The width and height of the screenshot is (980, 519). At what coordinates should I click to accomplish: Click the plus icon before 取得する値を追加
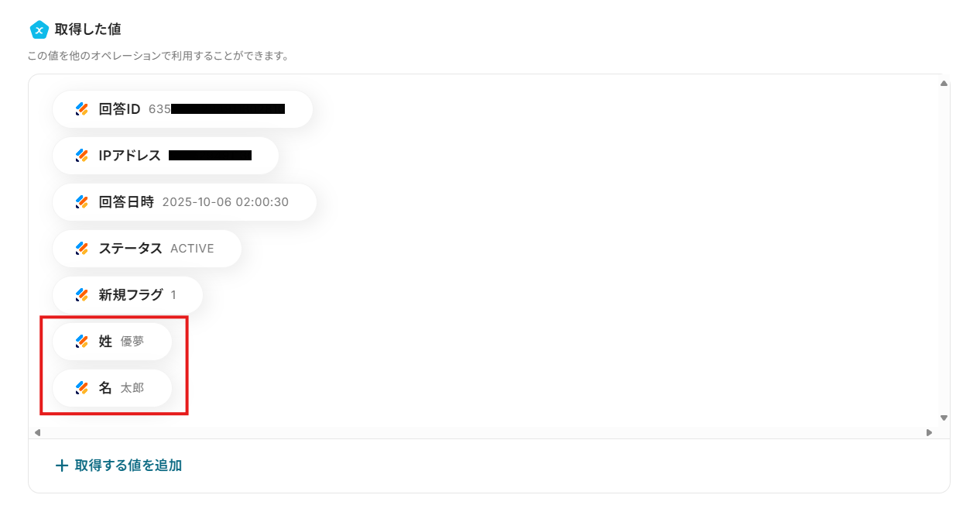62,466
